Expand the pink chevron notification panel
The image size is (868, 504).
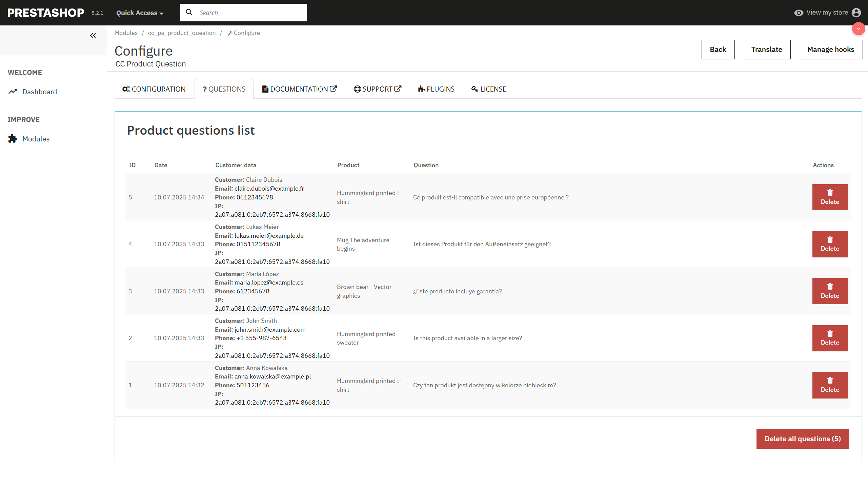(859, 29)
